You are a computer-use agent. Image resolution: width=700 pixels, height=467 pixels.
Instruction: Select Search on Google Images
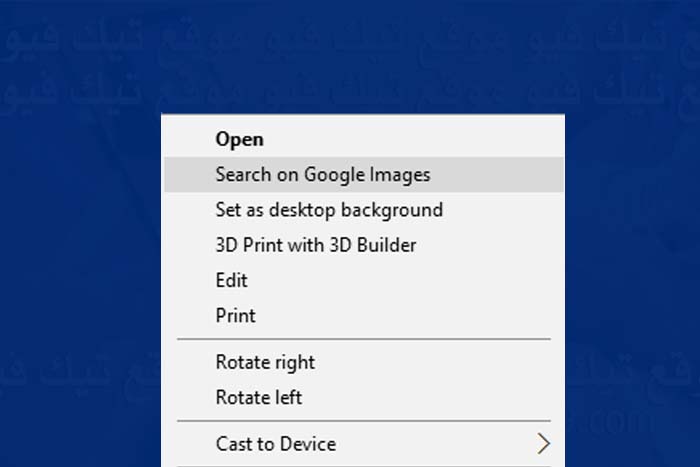point(364,175)
